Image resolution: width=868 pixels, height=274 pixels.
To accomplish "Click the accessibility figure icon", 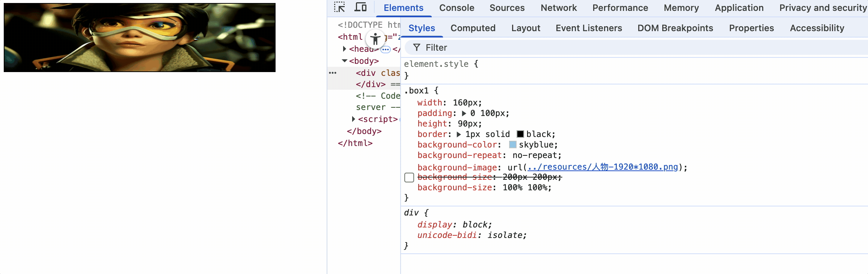I will pyautogui.click(x=375, y=38).
